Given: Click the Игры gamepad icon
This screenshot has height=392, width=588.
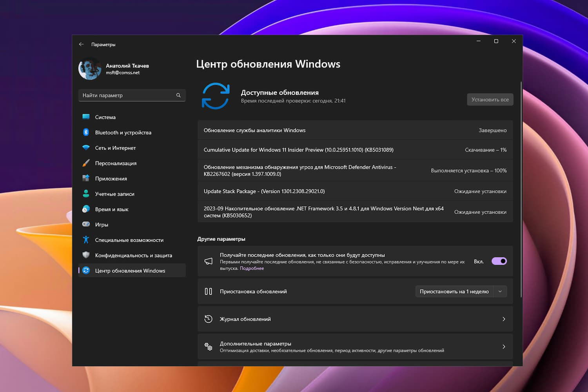Looking at the screenshot, I should point(86,224).
